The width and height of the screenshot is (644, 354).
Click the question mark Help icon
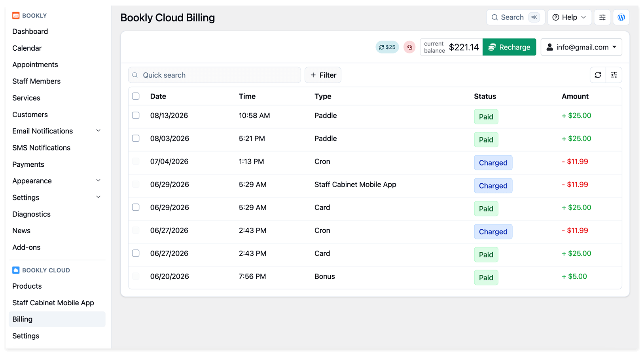tap(556, 17)
